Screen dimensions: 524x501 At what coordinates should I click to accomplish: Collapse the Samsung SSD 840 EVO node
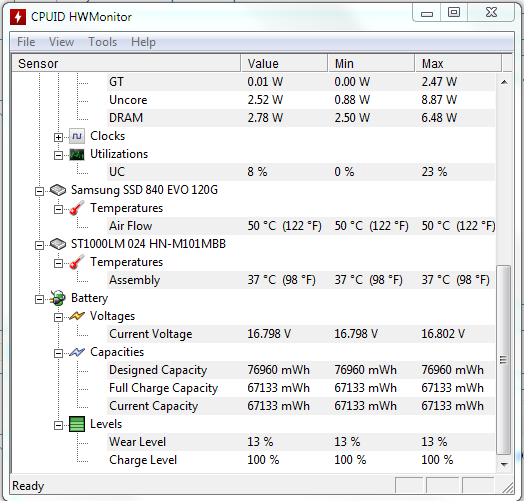(x=39, y=192)
